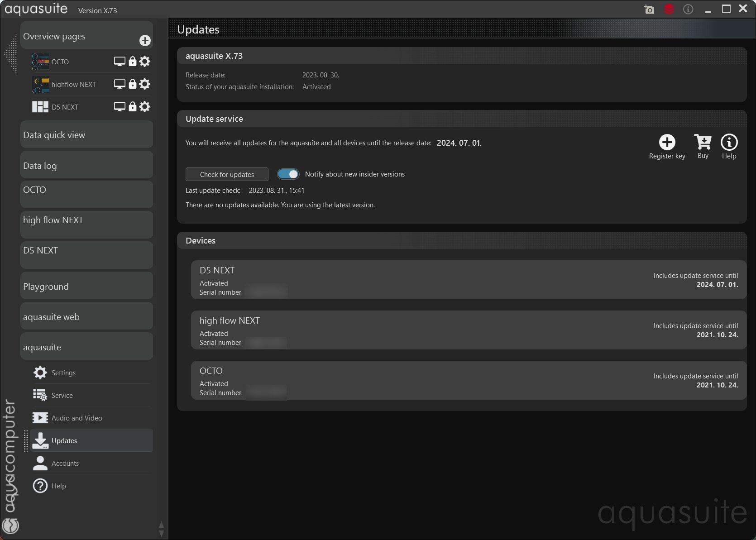The image size is (756, 540).
Task: Click the Settings gear icon in the sidebar
Action: pos(40,373)
